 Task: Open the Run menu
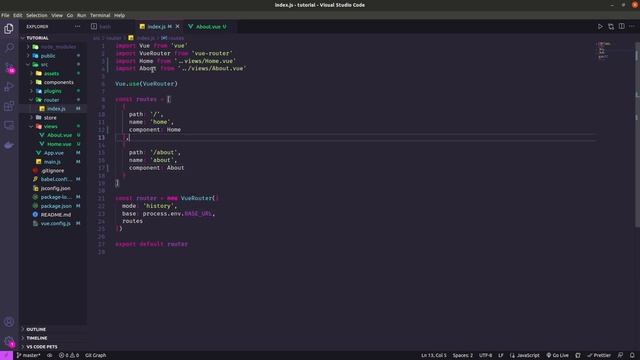point(82,16)
